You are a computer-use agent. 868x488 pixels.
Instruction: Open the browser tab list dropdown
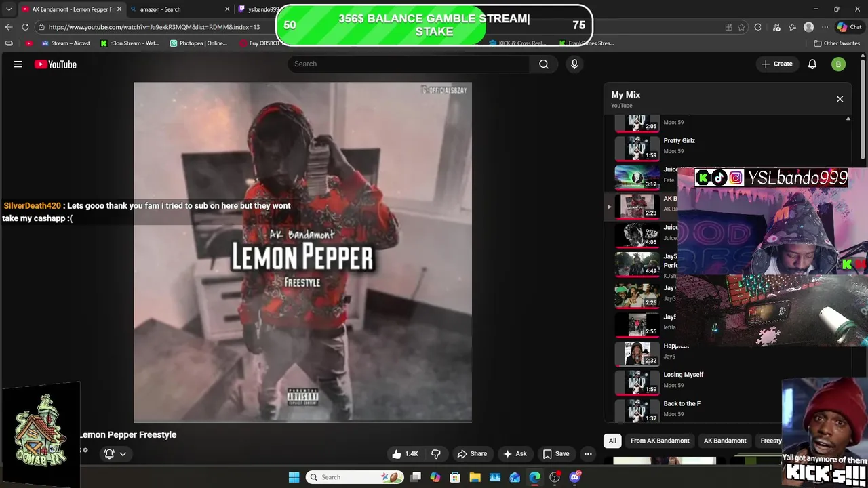click(x=9, y=9)
